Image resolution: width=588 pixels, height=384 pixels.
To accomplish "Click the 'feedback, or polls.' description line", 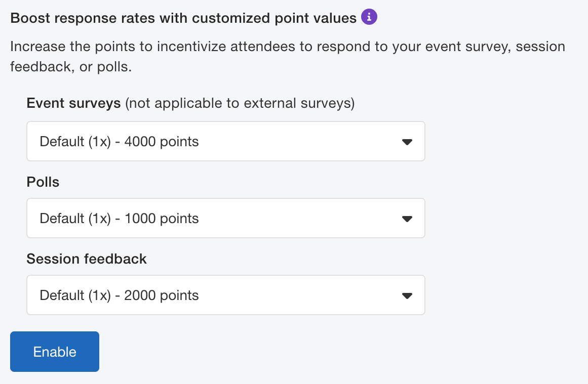I will tap(71, 67).
